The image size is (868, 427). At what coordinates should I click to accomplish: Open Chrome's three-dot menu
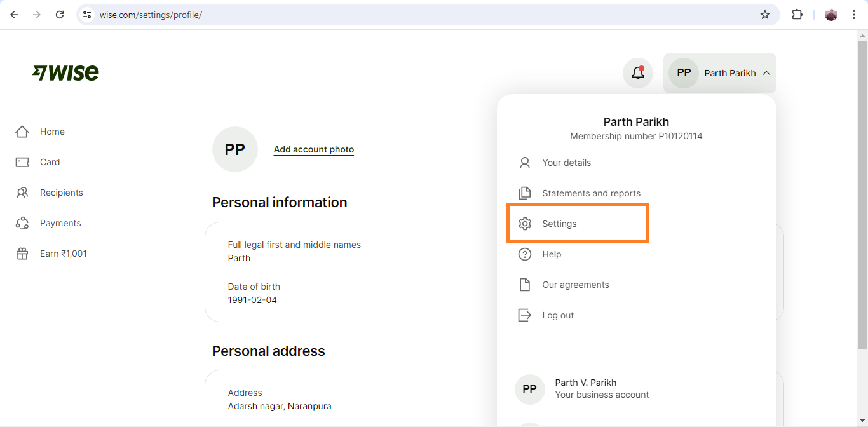coord(853,15)
